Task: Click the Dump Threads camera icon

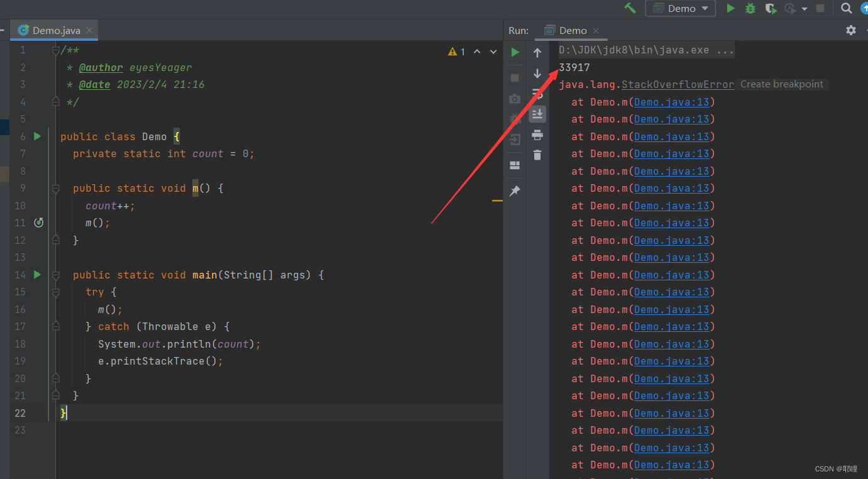Action: 515,99
